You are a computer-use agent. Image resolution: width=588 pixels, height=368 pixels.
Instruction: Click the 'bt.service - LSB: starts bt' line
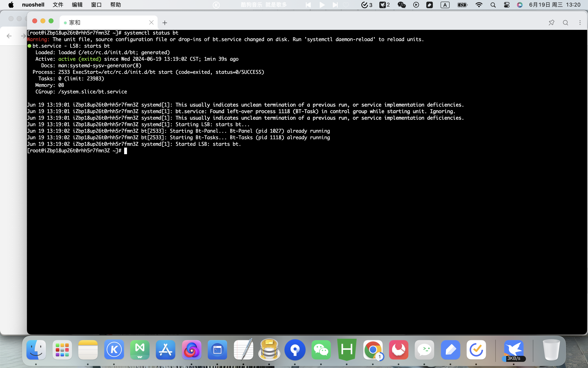[71, 46]
